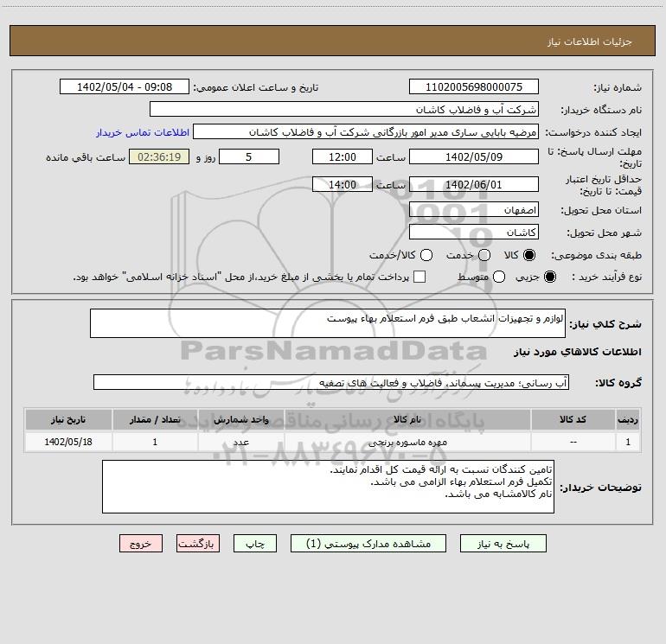The image size is (666, 644).
Task: Click response deadline date 1402/05/09
Action: pyautogui.click(x=474, y=156)
